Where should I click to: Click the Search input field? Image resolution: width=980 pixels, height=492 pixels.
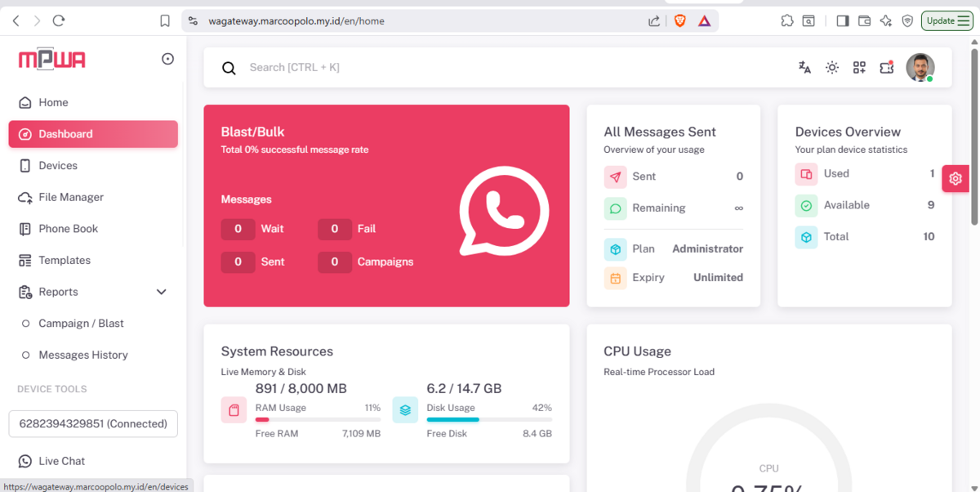point(490,68)
